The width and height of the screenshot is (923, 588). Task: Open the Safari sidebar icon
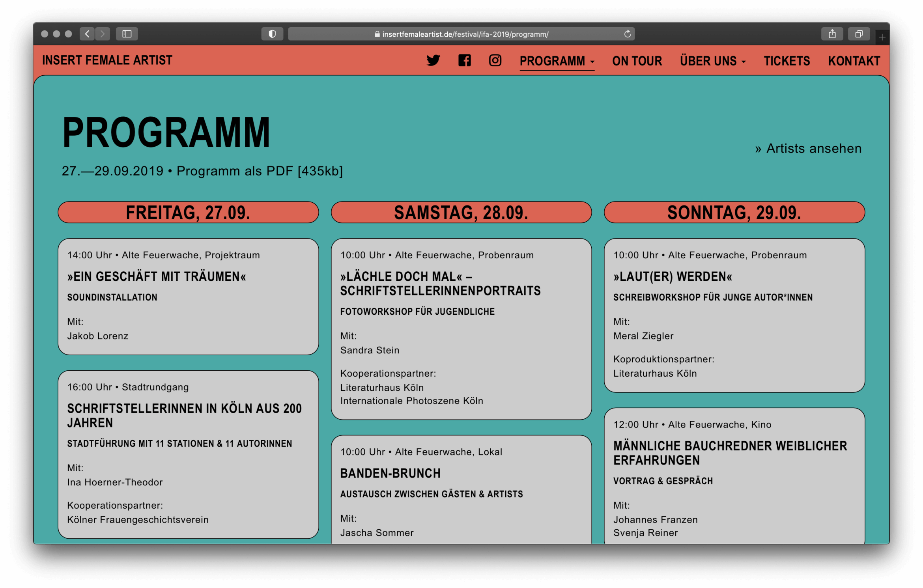point(127,34)
